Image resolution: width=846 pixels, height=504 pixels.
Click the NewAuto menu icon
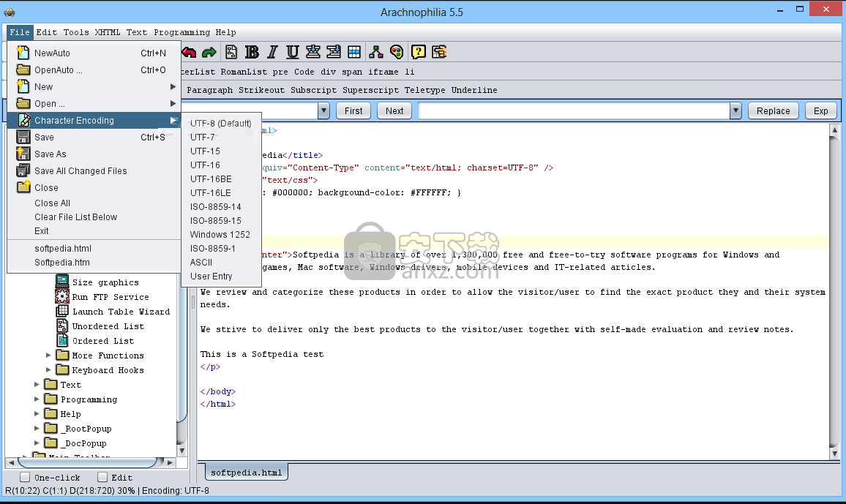23,52
